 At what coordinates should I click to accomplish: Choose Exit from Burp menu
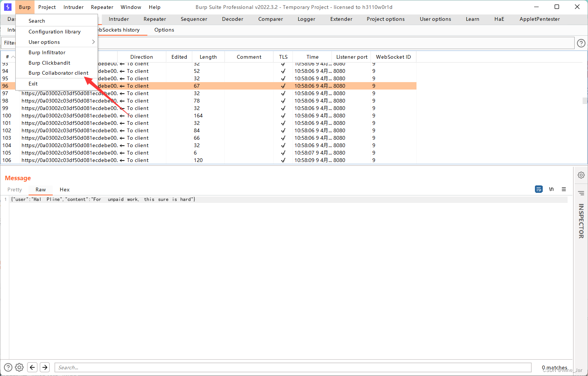tap(56, 84)
